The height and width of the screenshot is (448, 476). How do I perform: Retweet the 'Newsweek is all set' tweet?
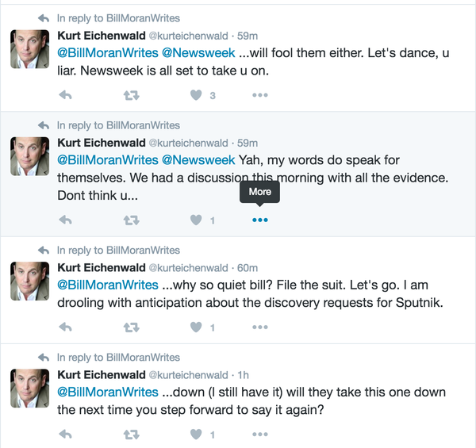[x=132, y=95]
